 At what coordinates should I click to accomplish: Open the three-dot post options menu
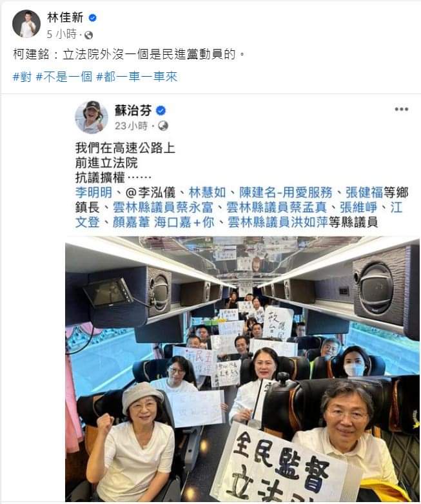402,110
